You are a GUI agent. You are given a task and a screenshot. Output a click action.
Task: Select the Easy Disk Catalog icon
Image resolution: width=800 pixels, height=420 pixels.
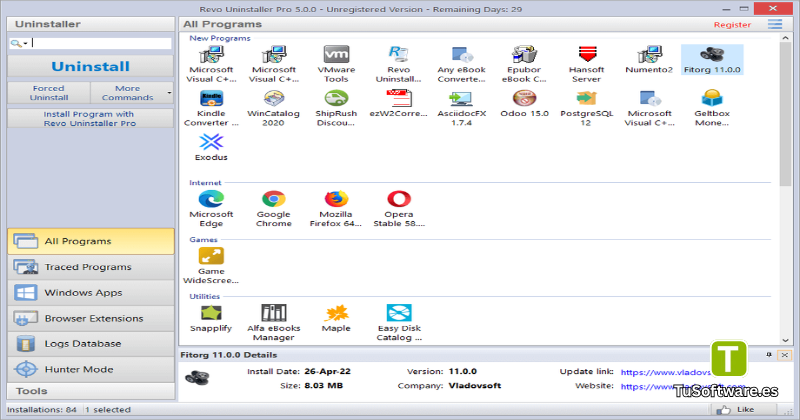pyautogui.click(x=398, y=312)
